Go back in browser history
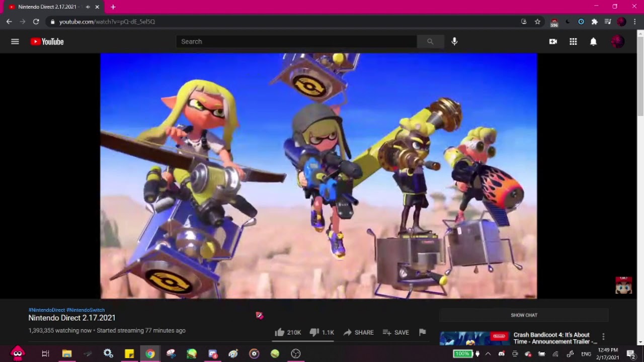Image resolution: width=644 pixels, height=362 pixels. coord(9,22)
